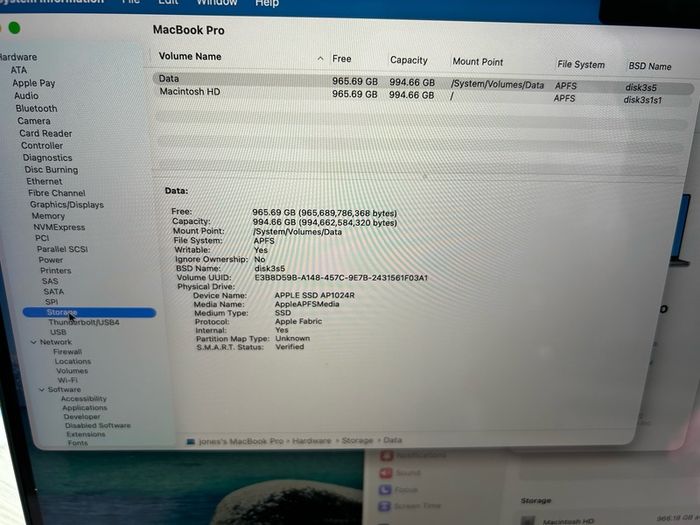Click Notifications icon in background Settings window
Screen dimensions: 700x525
click(x=387, y=456)
